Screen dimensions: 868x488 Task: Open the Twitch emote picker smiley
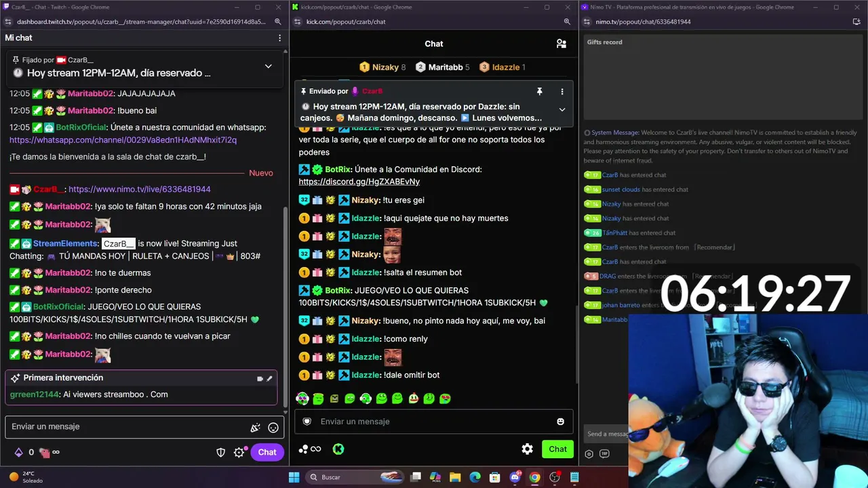pyautogui.click(x=273, y=428)
